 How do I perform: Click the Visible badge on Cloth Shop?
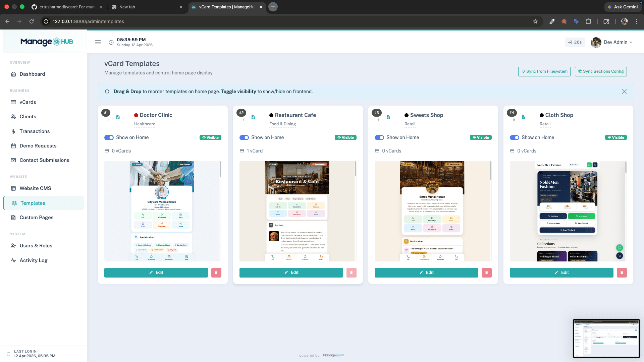pyautogui.click(x=616, y=137)
